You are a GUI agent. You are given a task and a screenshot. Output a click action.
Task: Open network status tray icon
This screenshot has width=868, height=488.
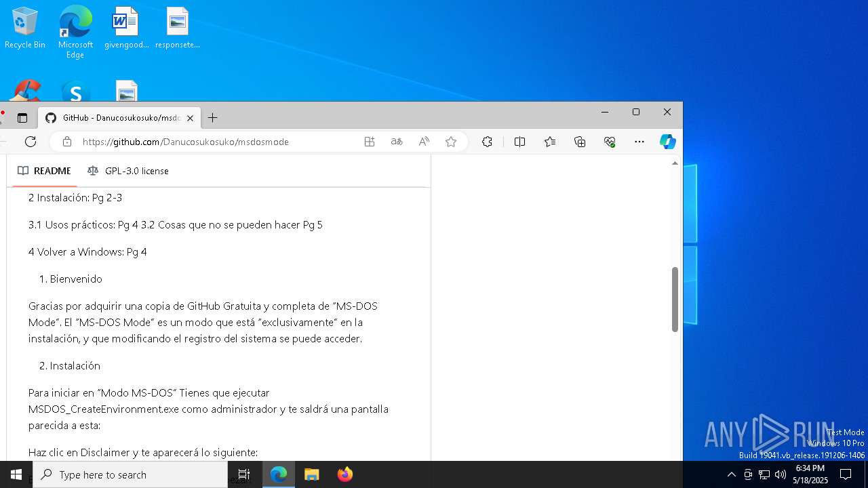[x=764, y=474]
